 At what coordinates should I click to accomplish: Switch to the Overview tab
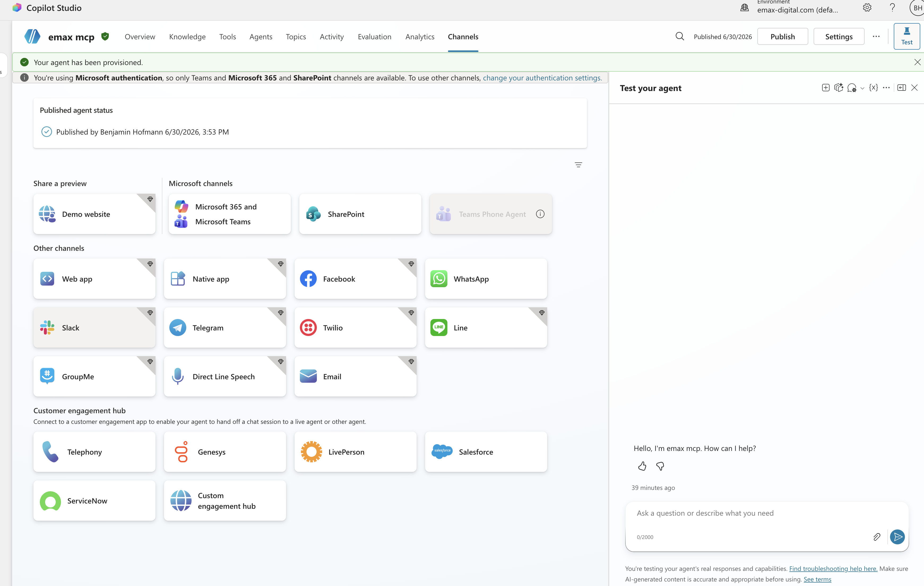(140, 36)
